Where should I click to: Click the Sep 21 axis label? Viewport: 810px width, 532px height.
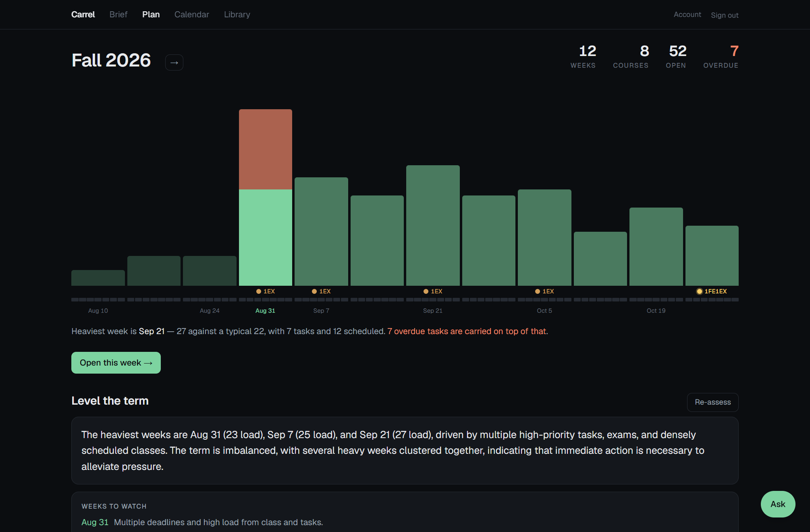433,311
